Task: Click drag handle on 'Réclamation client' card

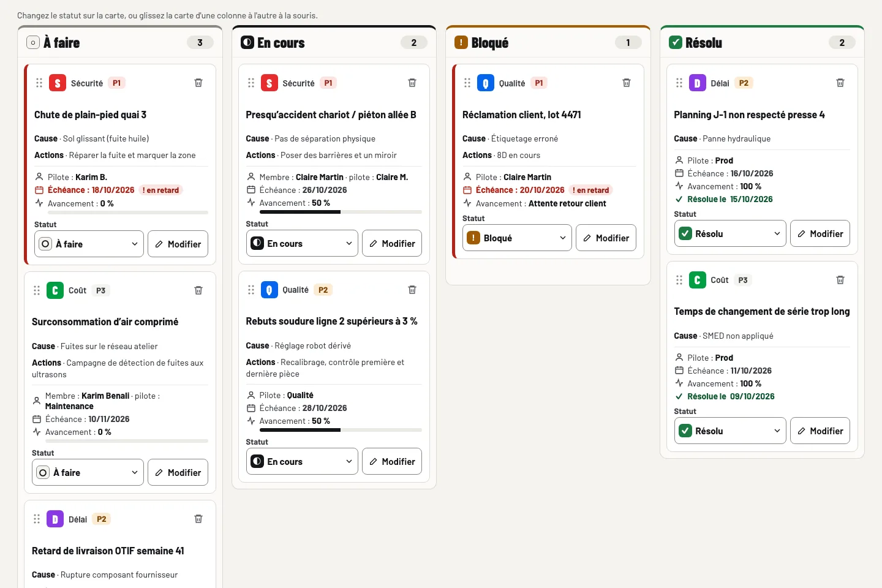Action: 467,83
